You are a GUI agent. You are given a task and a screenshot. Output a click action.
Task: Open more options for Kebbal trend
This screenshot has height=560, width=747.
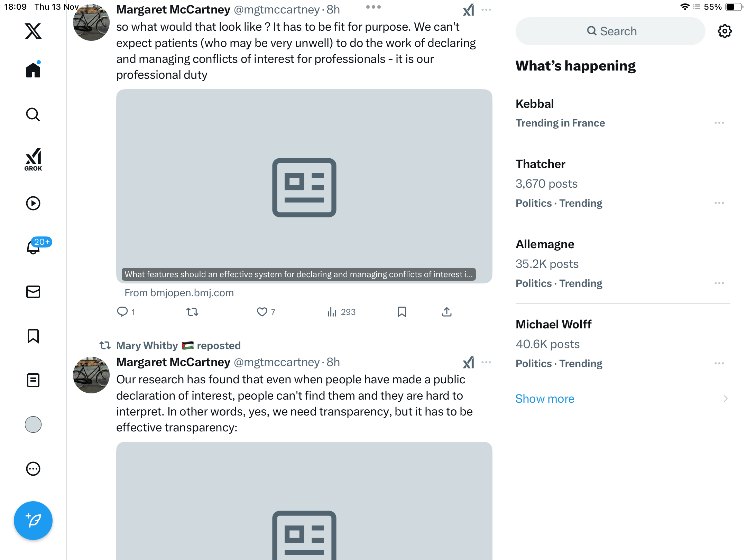719,123
